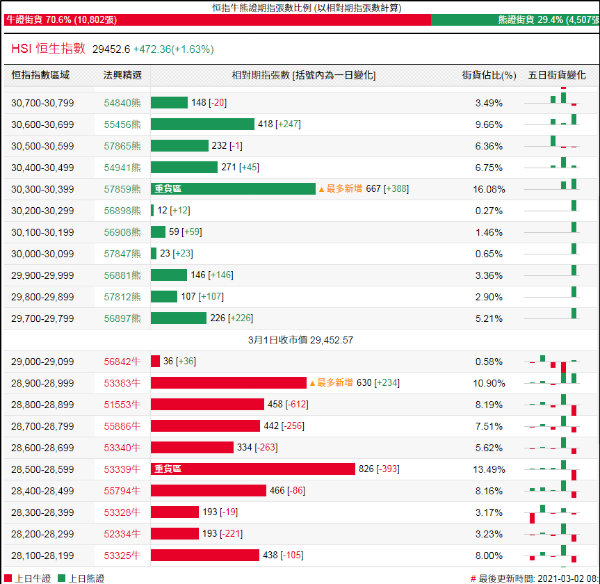
Task: Open the 55456熊 warrant link
Action: point(122,124)
